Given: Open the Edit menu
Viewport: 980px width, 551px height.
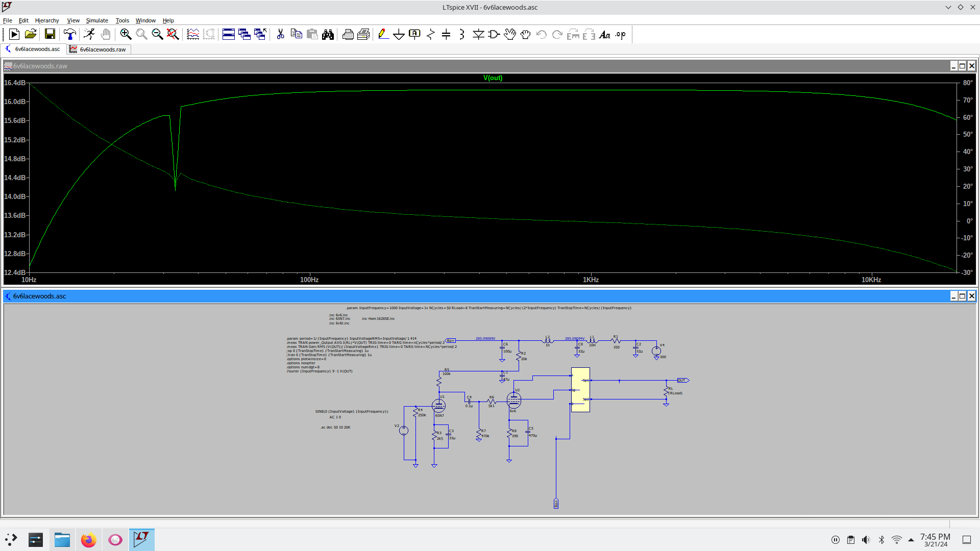Looking at the screenshot, I should click(23, 20).
